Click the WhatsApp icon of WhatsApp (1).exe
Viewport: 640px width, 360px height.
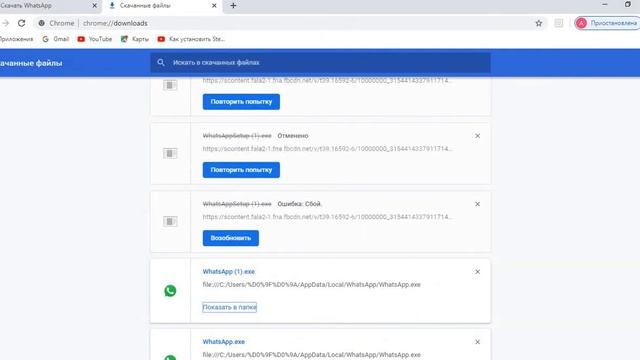point(170,291)
